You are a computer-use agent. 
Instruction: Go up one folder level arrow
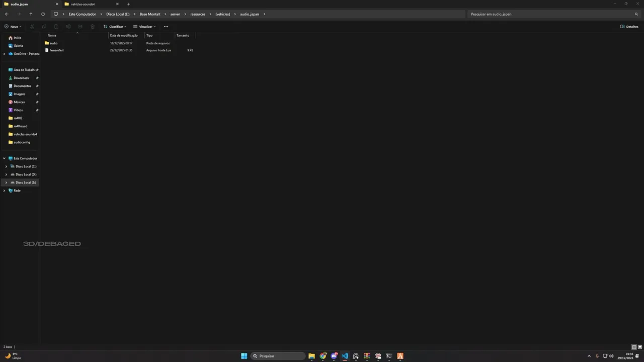pos(31,14)
